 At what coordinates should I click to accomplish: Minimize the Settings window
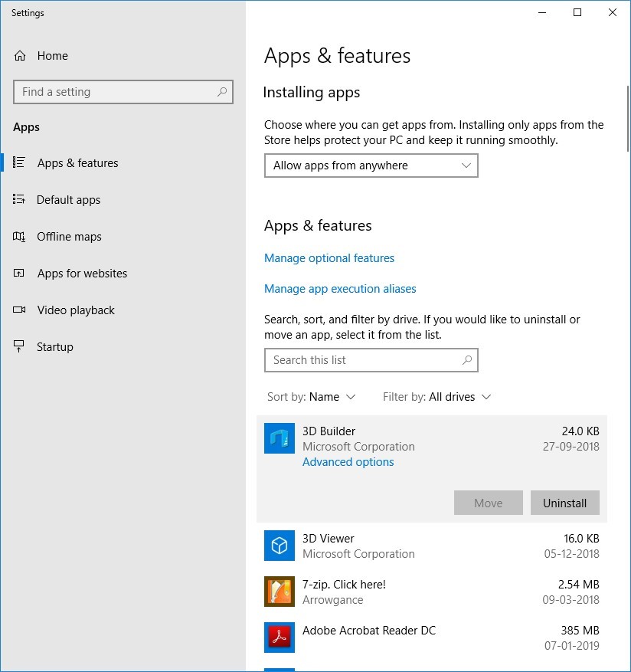click(x=542, y=12)
